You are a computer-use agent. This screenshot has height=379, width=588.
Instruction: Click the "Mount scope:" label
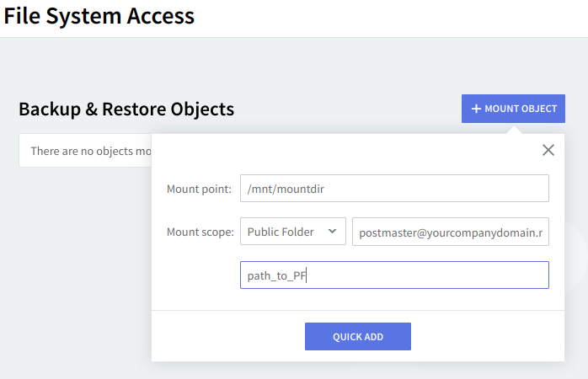click(200, 232)
